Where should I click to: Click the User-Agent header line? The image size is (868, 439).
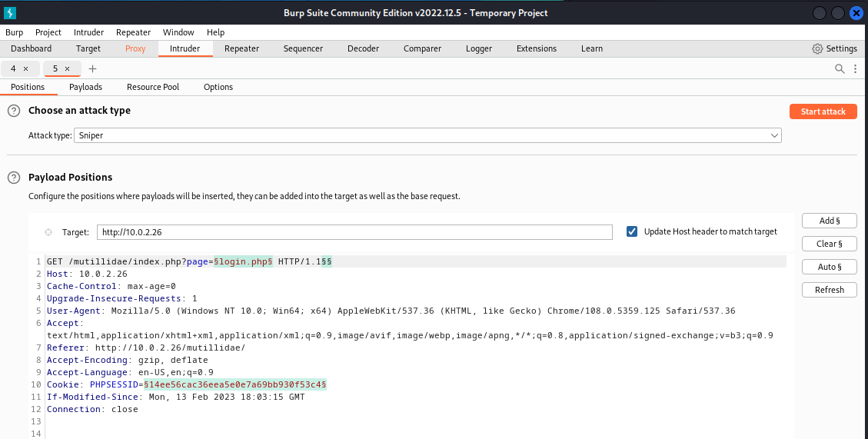(x=391, y=311)
